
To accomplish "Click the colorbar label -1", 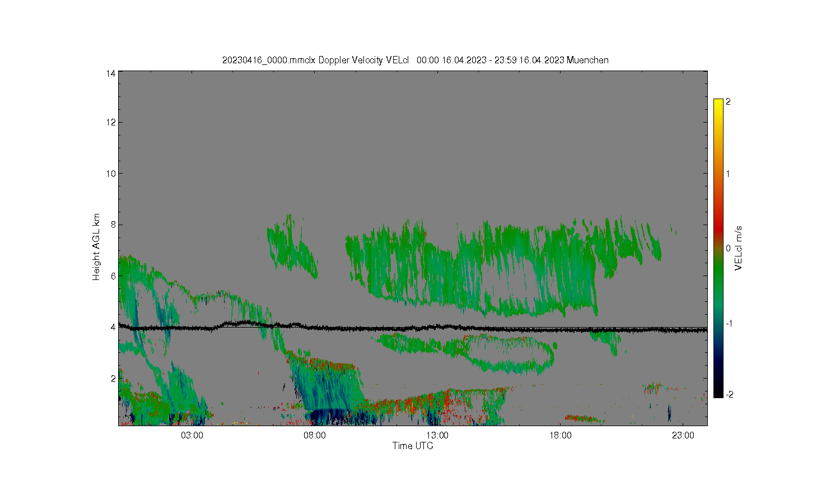I will coord(730,324).
